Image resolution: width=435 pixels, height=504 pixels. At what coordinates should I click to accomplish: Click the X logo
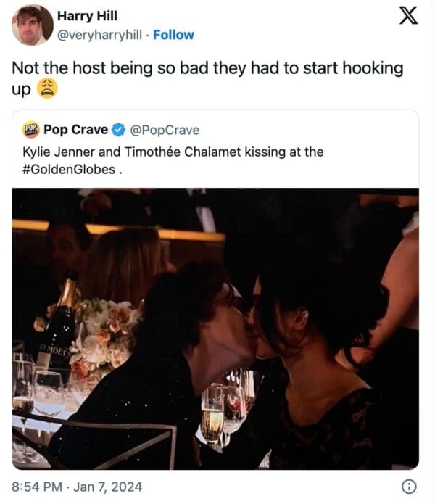(408, 17)
